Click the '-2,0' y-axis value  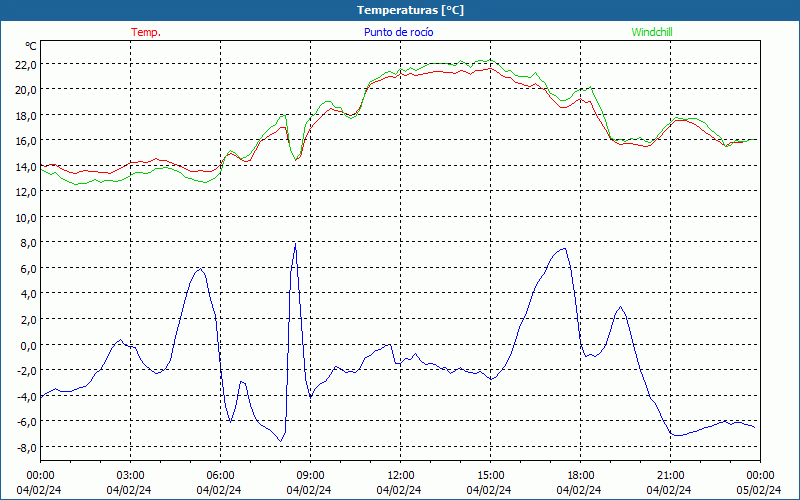27,370
